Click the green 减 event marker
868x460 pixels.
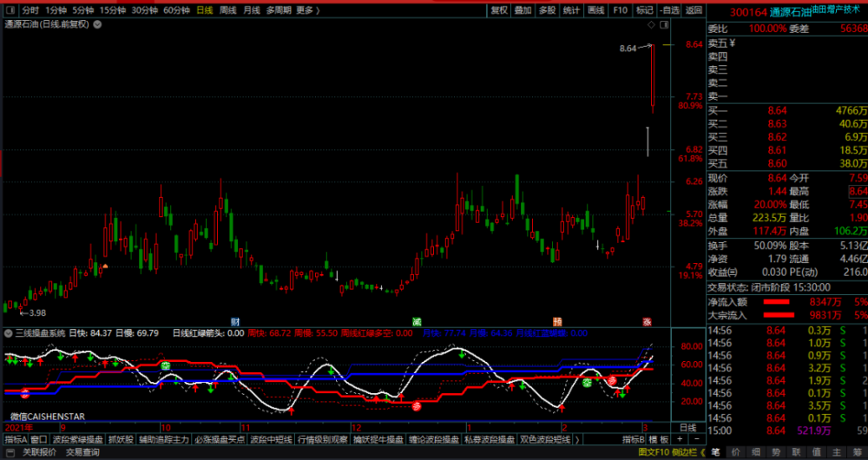pyautogui.click(x=416, y=321)
